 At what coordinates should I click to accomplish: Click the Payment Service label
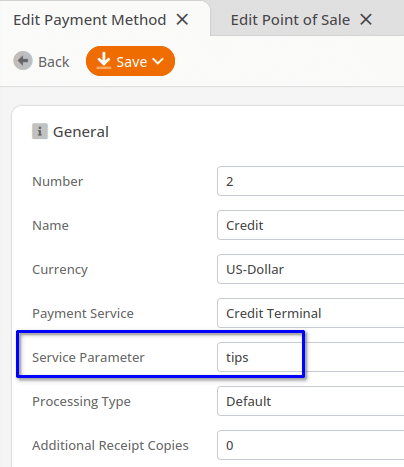pos(83,313)
